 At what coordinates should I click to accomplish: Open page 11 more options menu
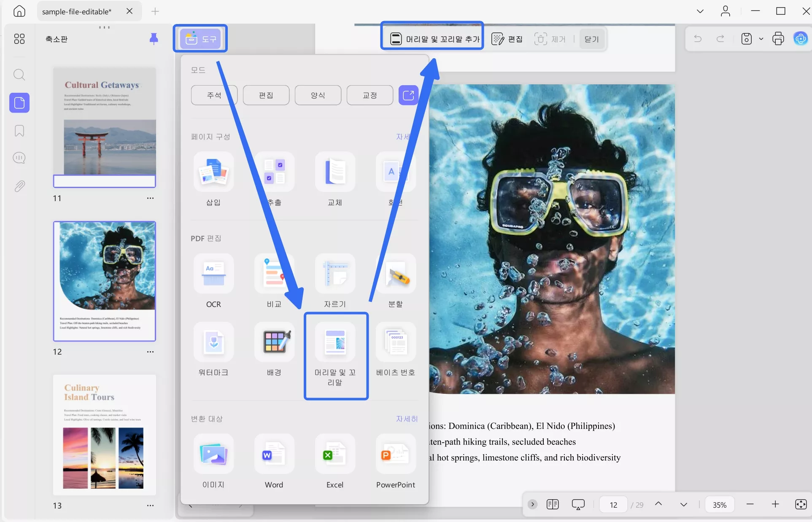(x=151, y=198)
